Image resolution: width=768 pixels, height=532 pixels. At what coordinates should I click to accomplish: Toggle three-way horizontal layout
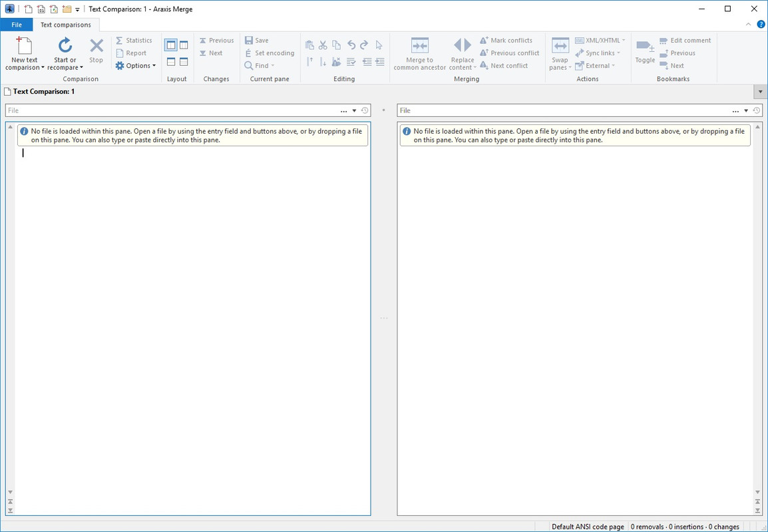coord(184,62)
